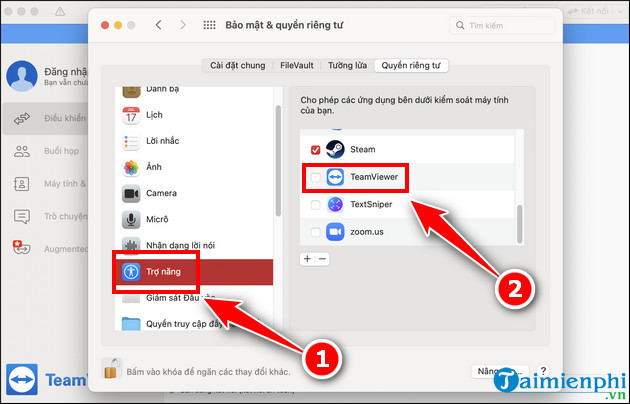Click the zoom.us app icon

335,232
